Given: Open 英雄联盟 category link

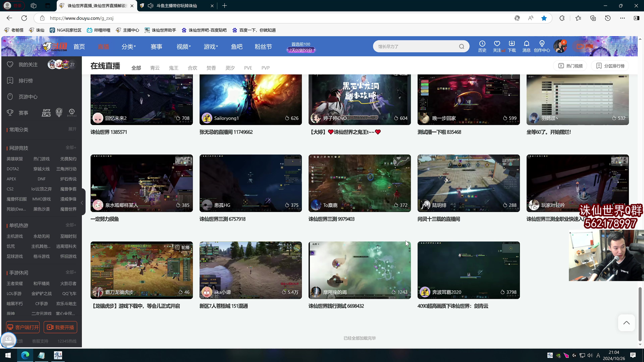Looking at the screenshot, I should (14, 159).
